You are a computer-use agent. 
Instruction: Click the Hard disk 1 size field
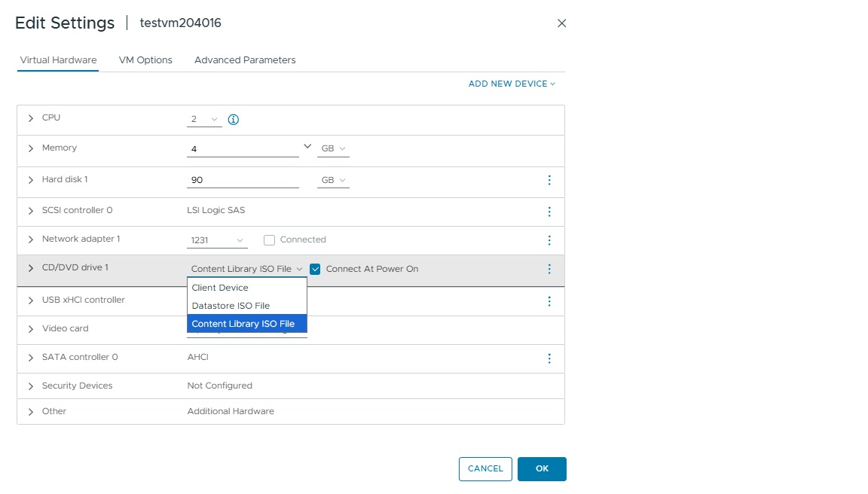[243, 179]
